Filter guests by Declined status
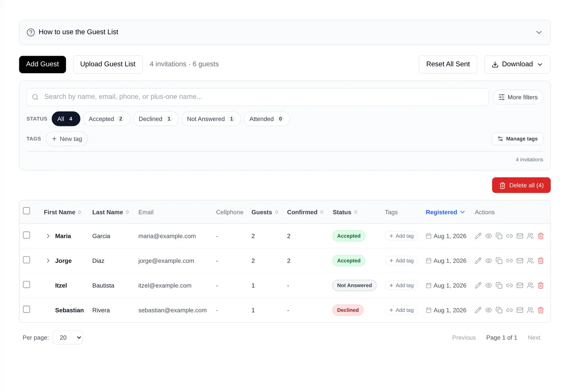 click(156, 119)
